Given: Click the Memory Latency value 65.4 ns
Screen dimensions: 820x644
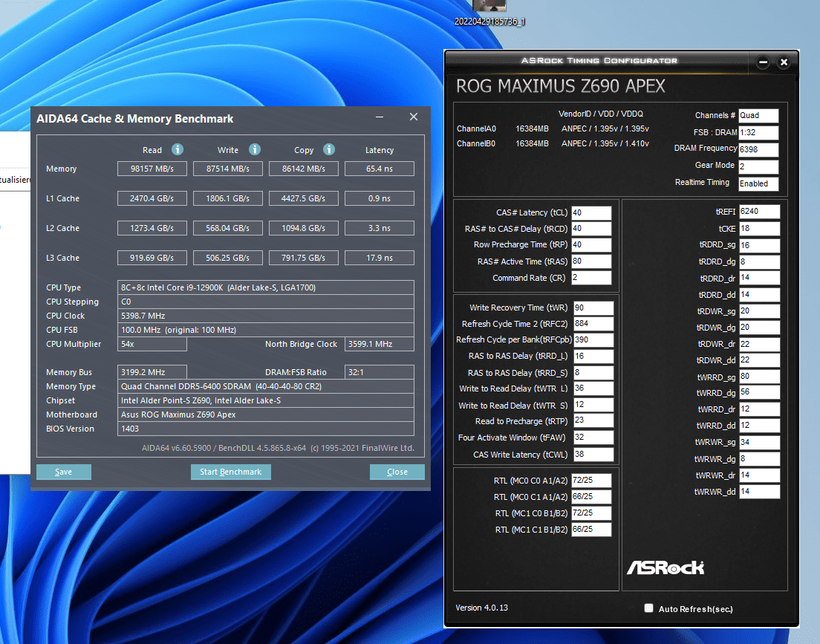Looking at the screenshot, I should (x=380, y=169).
